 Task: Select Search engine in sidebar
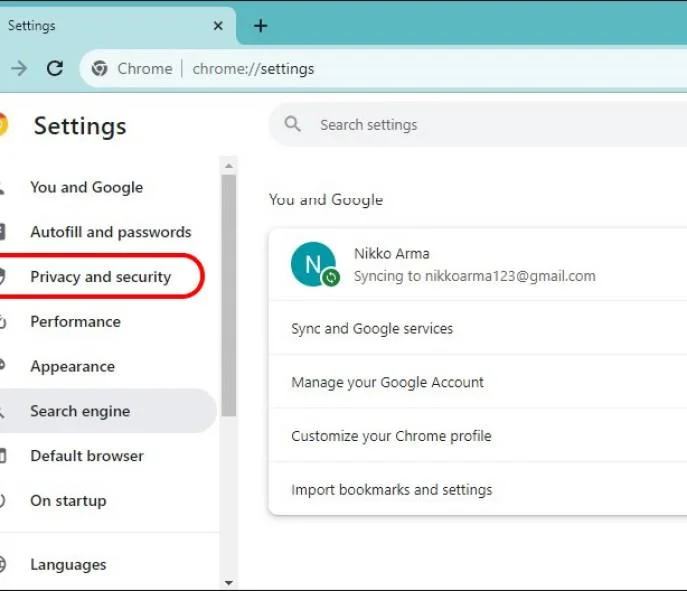pyautogui.click(x=108, y=411)
